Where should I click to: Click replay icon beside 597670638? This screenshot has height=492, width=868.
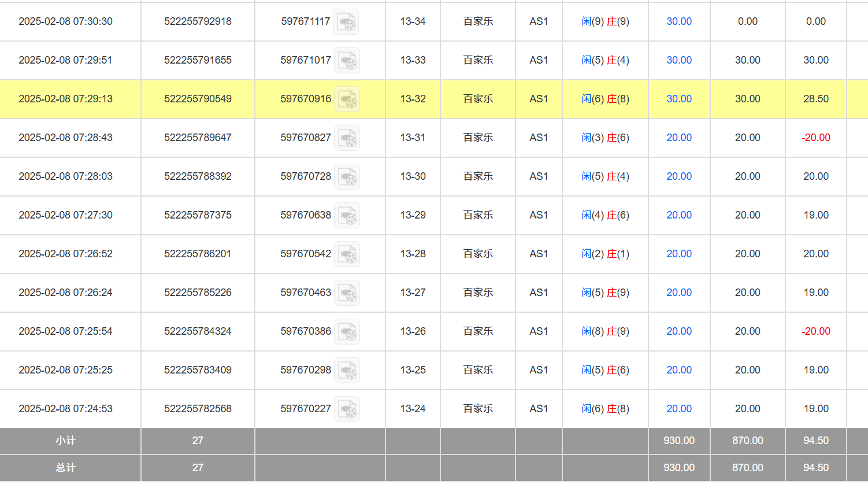(x=347, y=216)
